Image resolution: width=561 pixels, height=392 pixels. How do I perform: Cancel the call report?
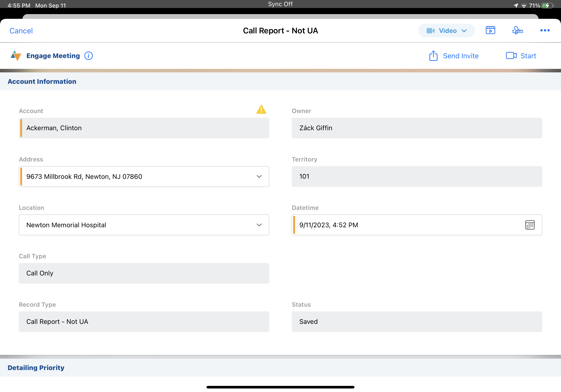tap(21, 31)
